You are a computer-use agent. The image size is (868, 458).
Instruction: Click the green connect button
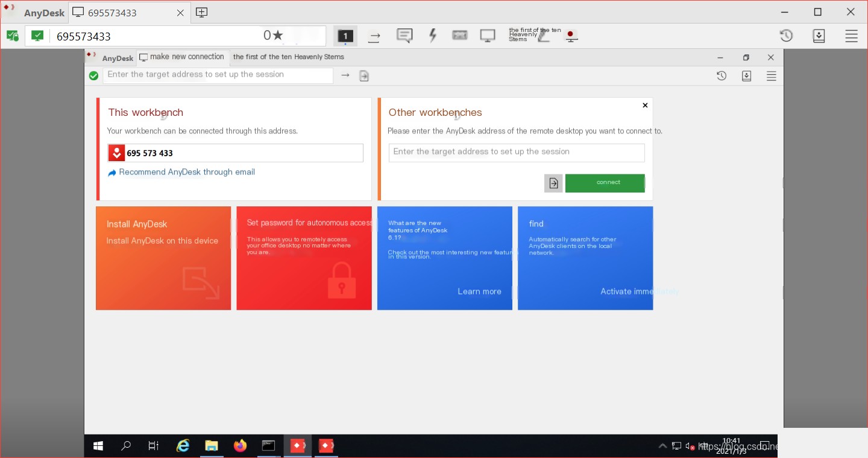tap(605, 183)
